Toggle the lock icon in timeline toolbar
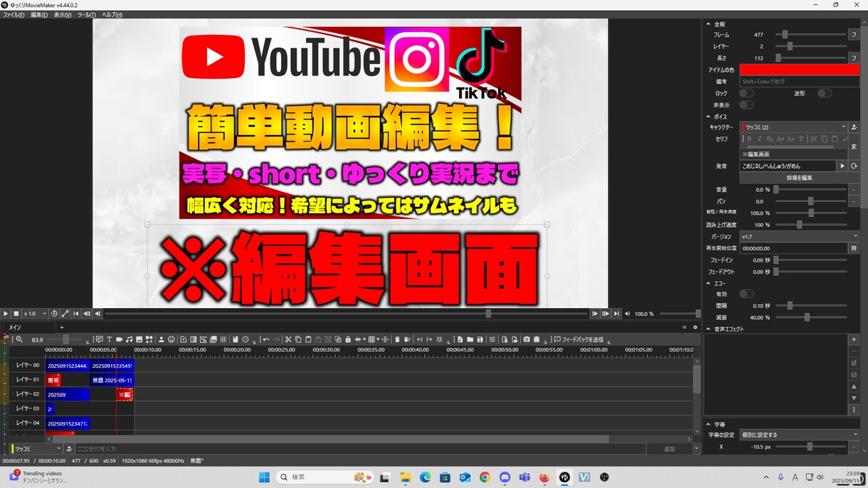This screenshot has height=488, width=868. [348, 339]
